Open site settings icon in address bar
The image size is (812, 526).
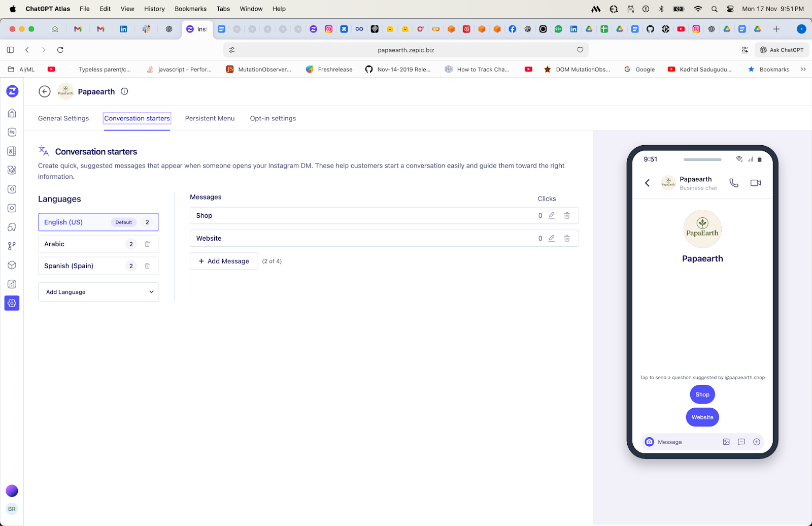coord(232,50)
